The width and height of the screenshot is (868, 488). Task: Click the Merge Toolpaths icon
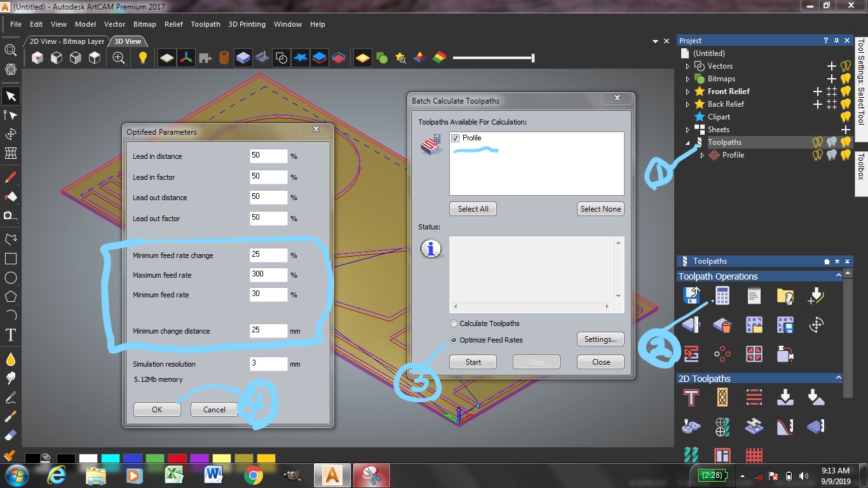coord(691,353)
